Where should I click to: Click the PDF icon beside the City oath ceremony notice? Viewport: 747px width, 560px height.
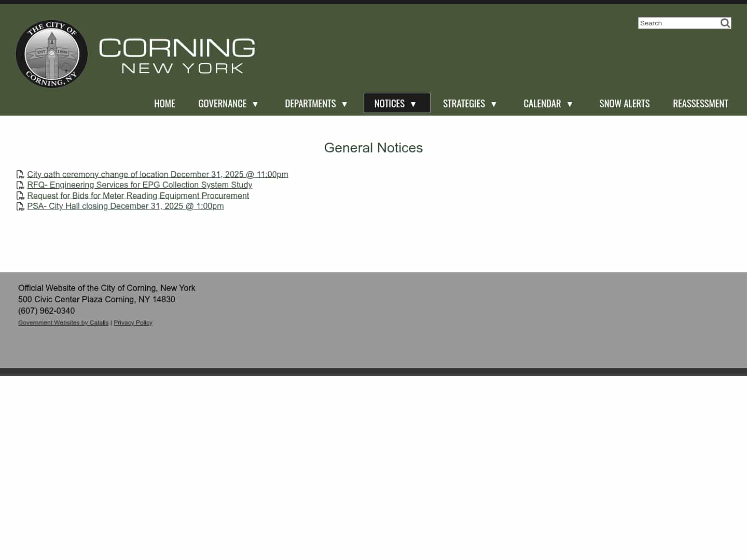[x=21, y=175]
